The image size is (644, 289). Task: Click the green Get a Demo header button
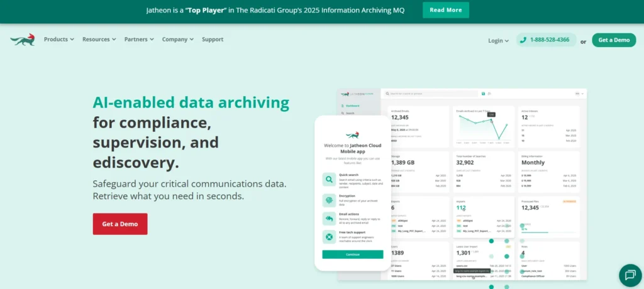tap(614, 40)
